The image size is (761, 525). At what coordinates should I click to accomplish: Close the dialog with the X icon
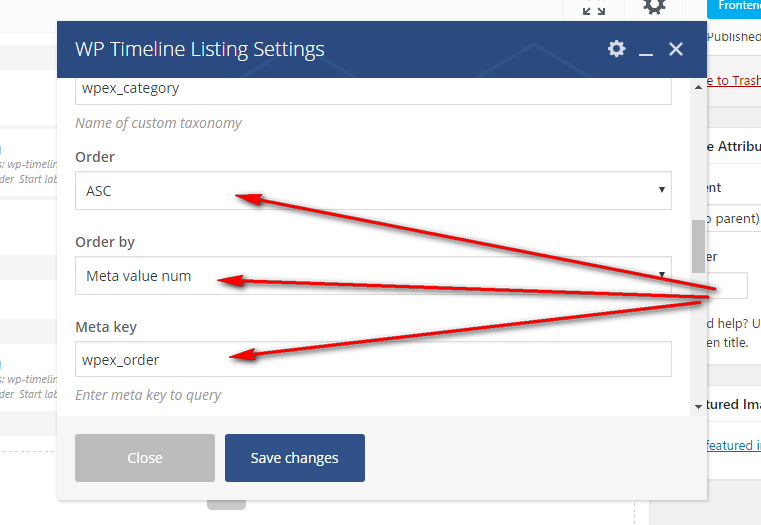click(x=676, y=49)
